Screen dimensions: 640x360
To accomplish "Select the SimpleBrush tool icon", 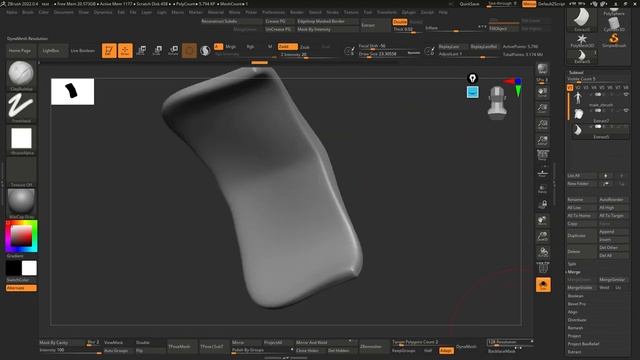I will [613, 40].
